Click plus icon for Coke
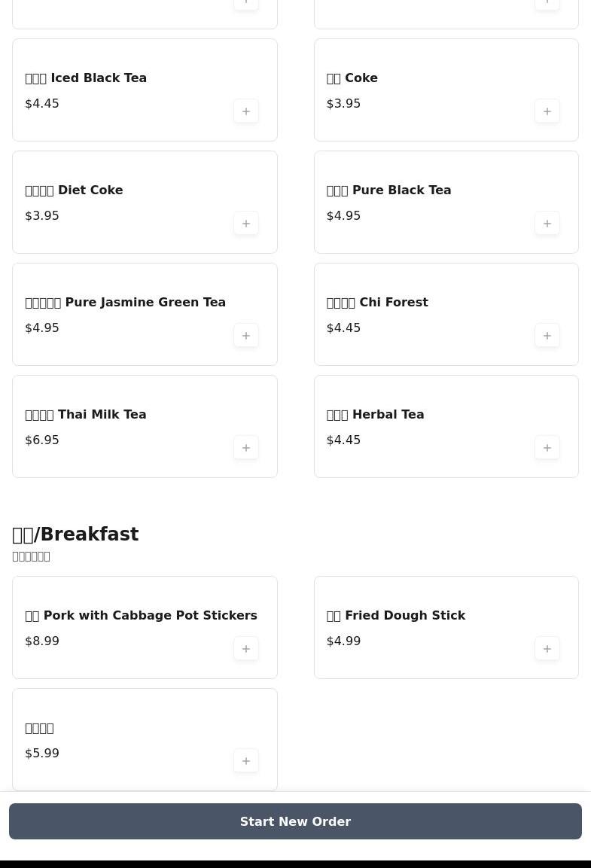 click(x=547, y=111)
